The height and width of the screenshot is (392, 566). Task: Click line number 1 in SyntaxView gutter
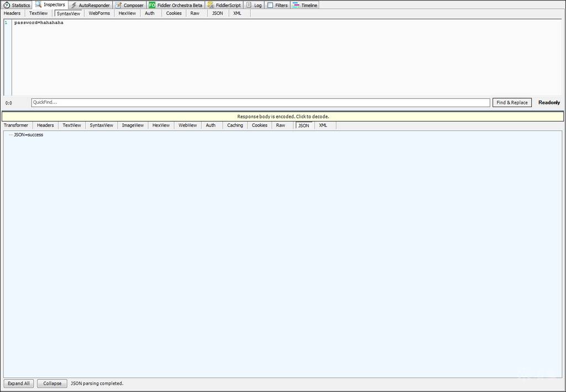(x=6, y=23)
